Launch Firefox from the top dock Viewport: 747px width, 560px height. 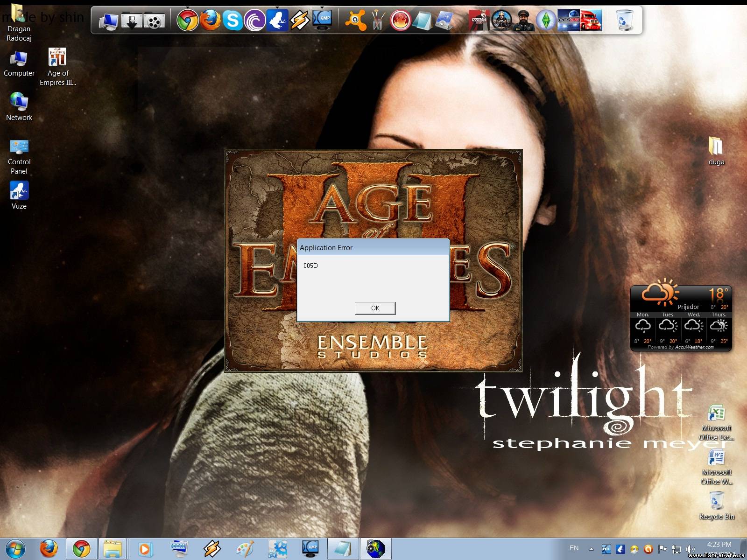[211, 21]
